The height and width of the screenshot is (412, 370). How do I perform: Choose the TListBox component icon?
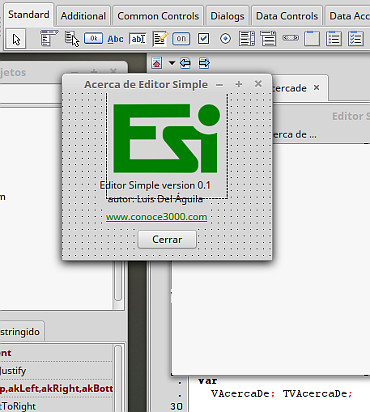tap(247, 39)
